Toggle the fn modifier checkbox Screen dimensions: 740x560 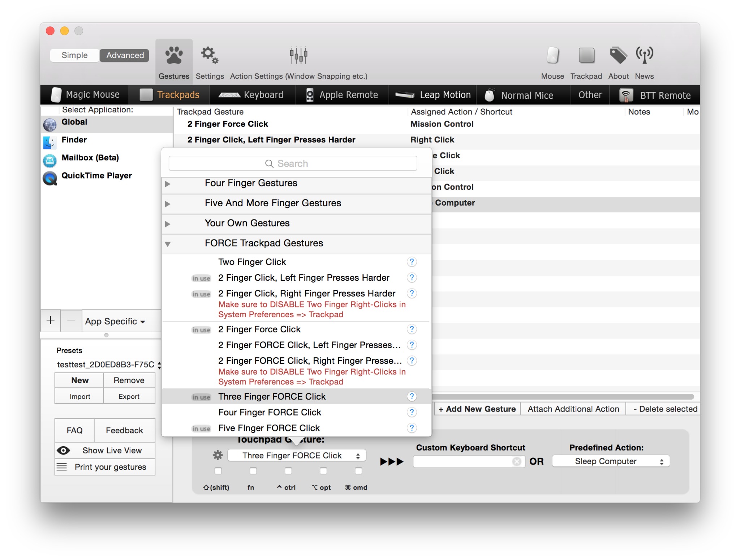pyautogui.click(x=253, y=471)
